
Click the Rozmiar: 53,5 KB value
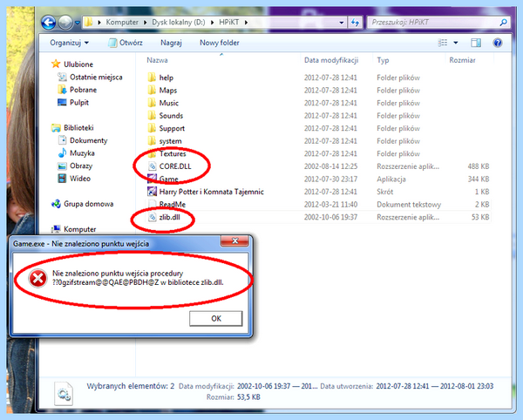pos(248,397)
